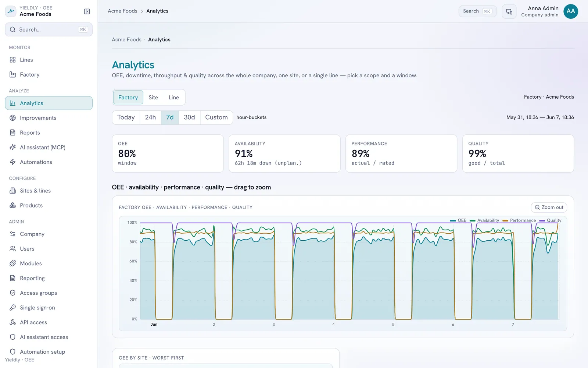Viewport: 588px width, 368px height.
Task: Switch time window to Today
Action: pyautogui.click(x=126, y=117)
